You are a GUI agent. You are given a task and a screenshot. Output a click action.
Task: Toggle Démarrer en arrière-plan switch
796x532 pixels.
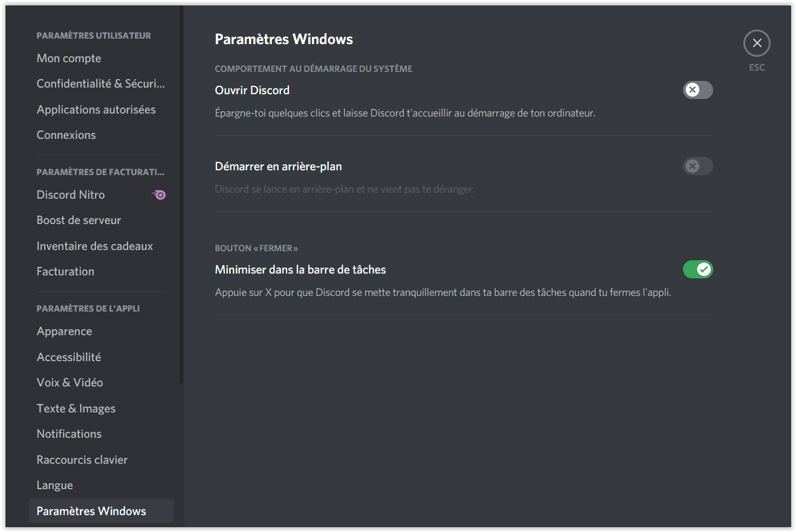(x=698, y=166)
